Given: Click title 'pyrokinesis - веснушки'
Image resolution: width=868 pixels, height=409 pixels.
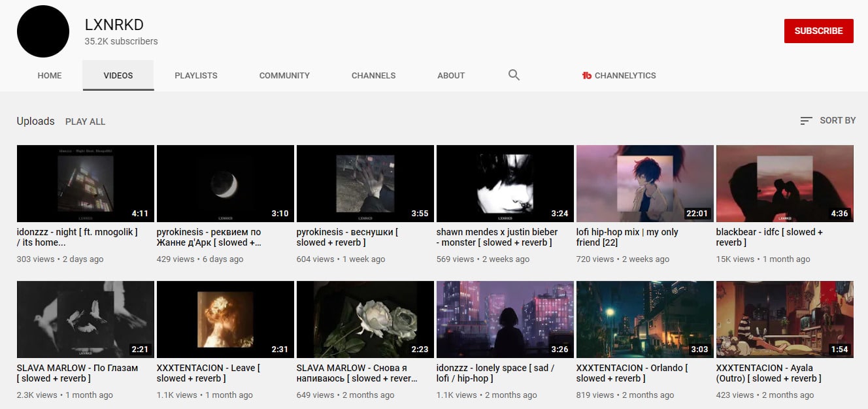Looking at the screenshot, I should (348, 237).
